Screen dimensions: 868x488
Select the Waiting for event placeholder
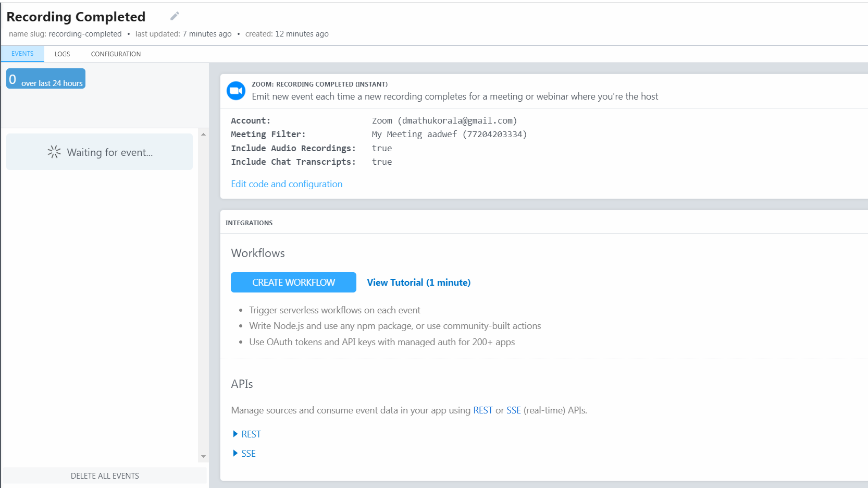click(x=100, y=152)
